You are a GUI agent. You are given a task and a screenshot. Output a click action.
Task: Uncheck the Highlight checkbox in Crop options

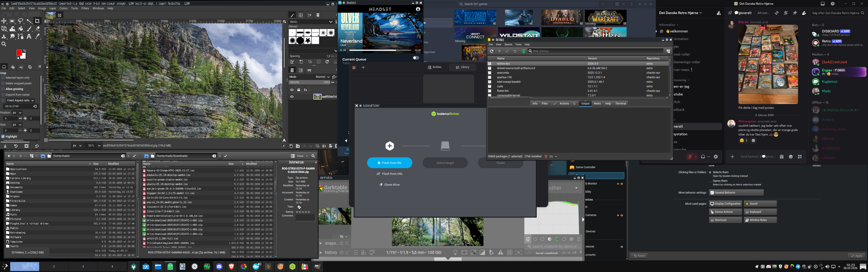click(x=3, y=137)
